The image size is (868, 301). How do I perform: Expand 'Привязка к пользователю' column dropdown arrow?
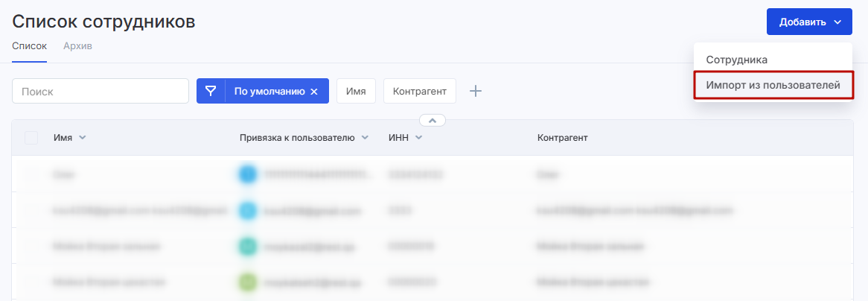tap(365, 138)
